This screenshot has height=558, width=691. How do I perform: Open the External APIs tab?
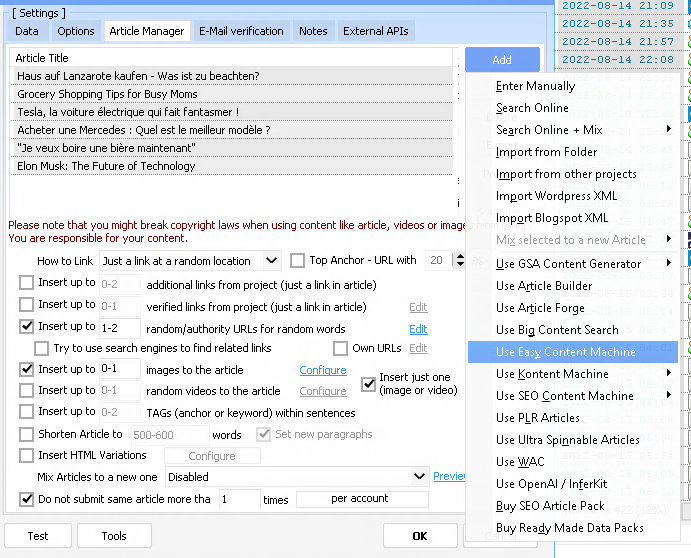[375, 31]
